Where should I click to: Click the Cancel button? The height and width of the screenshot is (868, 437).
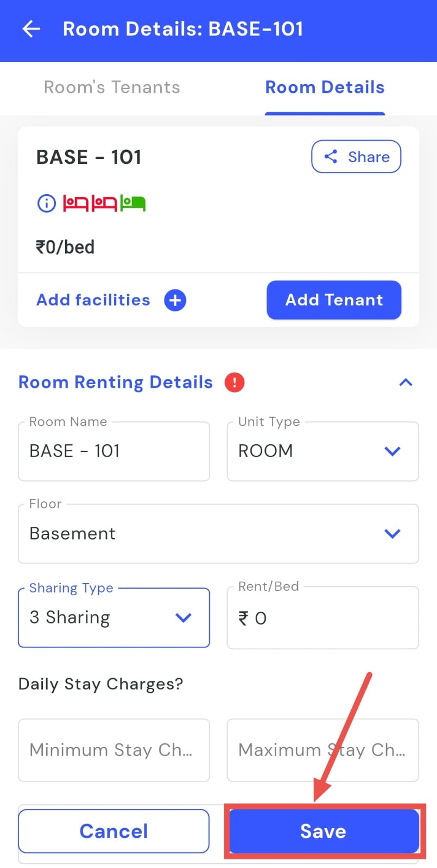[x=113, y=831]
